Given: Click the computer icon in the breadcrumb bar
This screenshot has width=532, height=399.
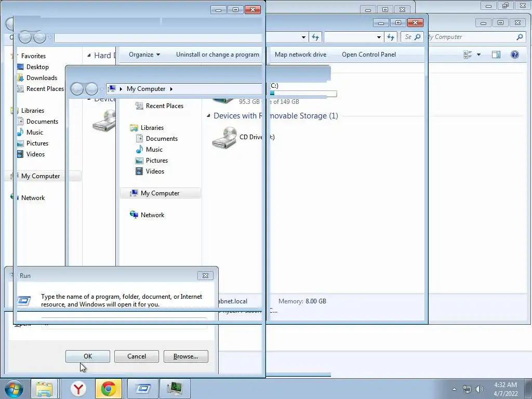Looking at the screenshot, I should click(112, 88).
